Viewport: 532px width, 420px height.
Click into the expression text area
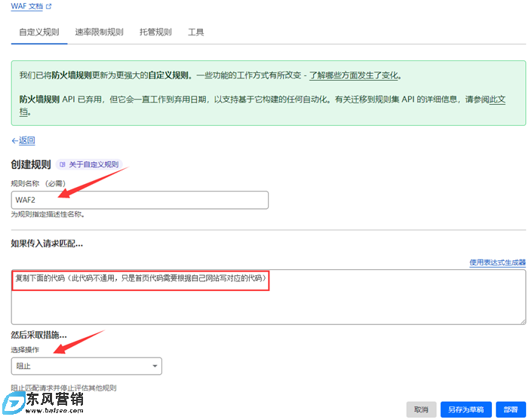(269, 297)
